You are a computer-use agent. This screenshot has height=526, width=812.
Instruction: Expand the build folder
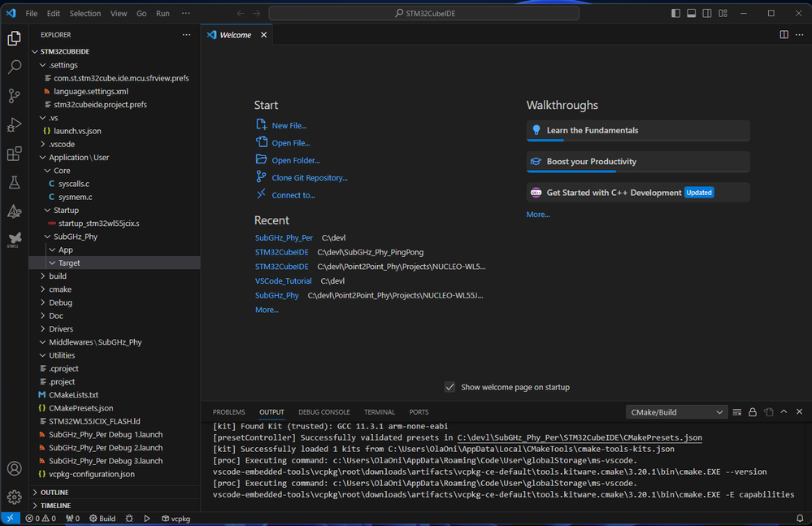(115, 276)
